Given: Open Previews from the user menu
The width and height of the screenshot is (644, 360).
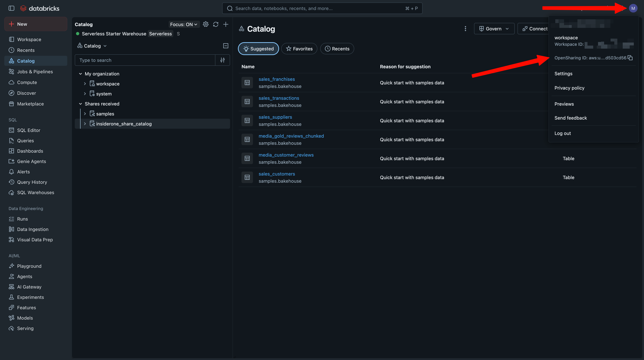Looking at the screenshot, I should point(593,104).
